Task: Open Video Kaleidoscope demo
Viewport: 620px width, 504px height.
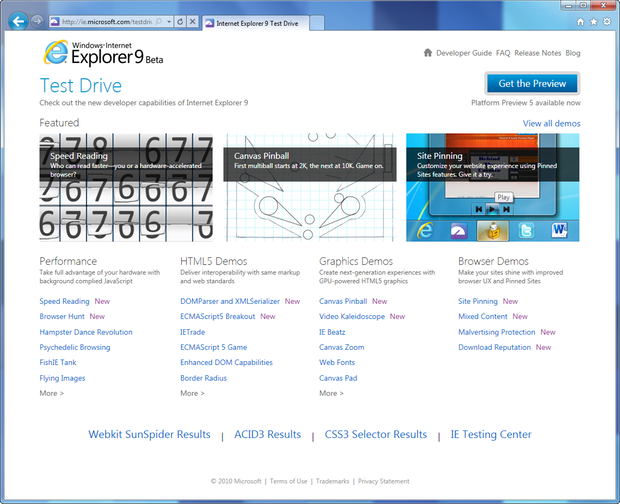Action: pos(352,316)
